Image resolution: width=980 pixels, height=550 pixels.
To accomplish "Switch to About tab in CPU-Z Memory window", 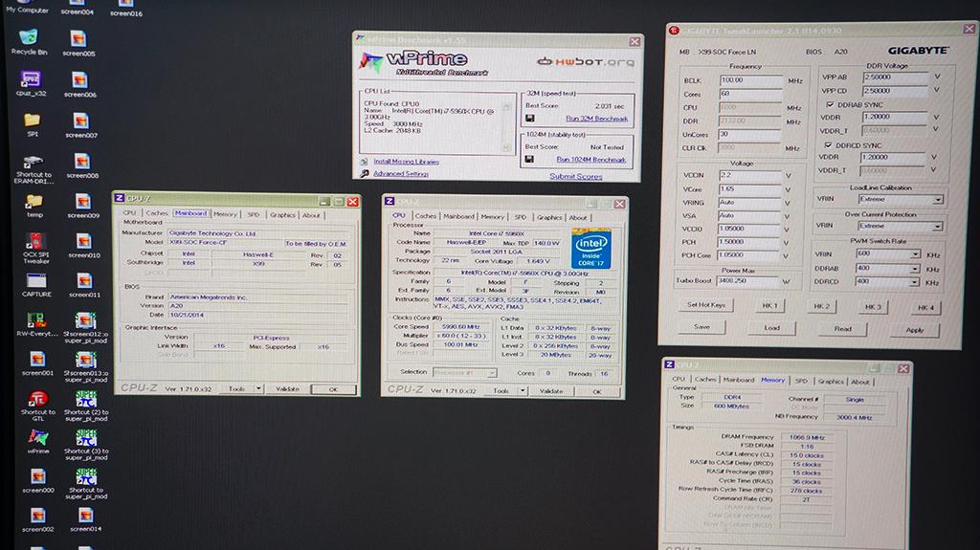I will pos(860,382).
